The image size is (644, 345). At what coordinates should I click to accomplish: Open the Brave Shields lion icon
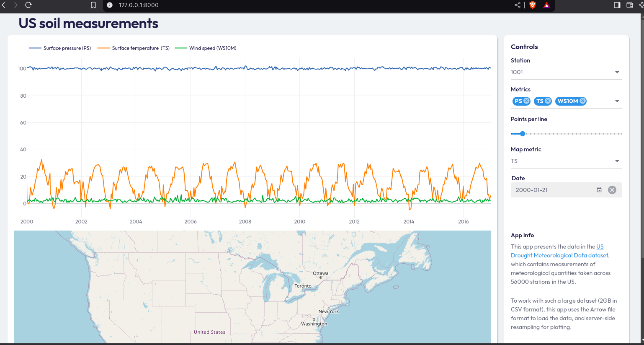click(533, 5)
